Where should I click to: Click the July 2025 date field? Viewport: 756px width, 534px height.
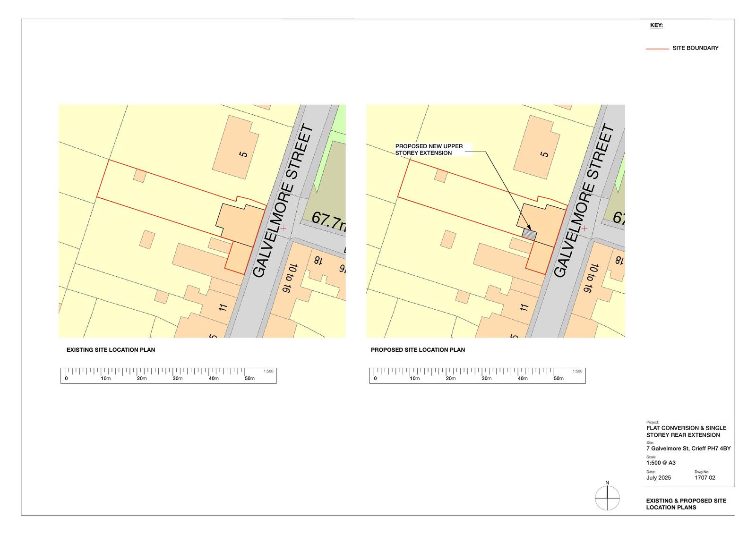(658, 478)
